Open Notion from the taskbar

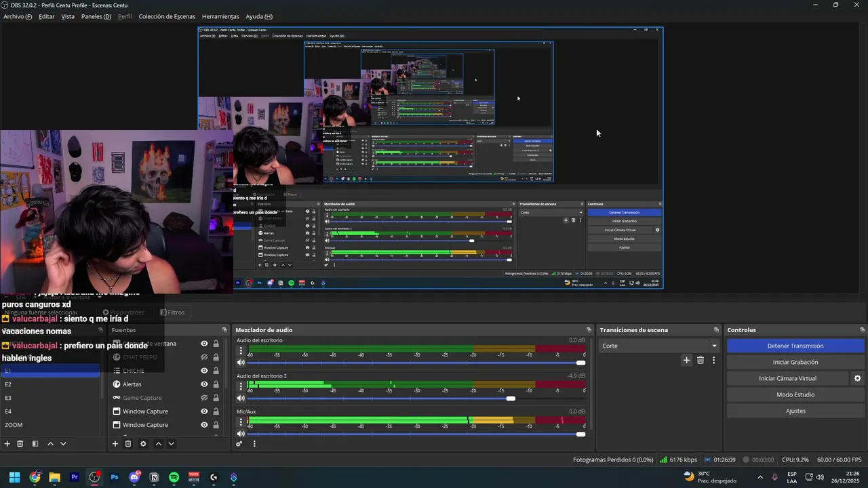(154, 477)
